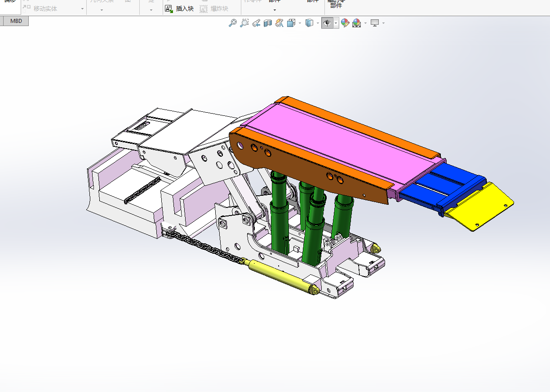Click the Apply Scene icon
The height and width of the screenshot is (392, 550).
click(357, 23)
